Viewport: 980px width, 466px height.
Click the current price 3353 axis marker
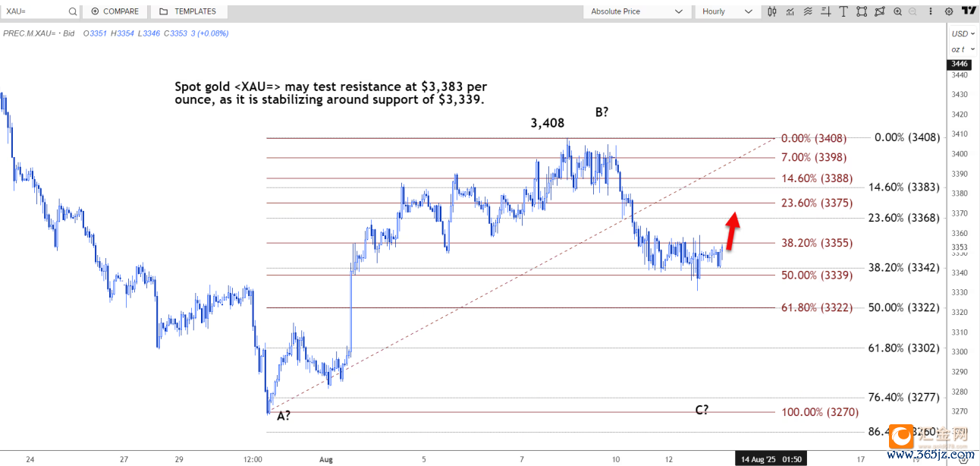coord(960,247)
